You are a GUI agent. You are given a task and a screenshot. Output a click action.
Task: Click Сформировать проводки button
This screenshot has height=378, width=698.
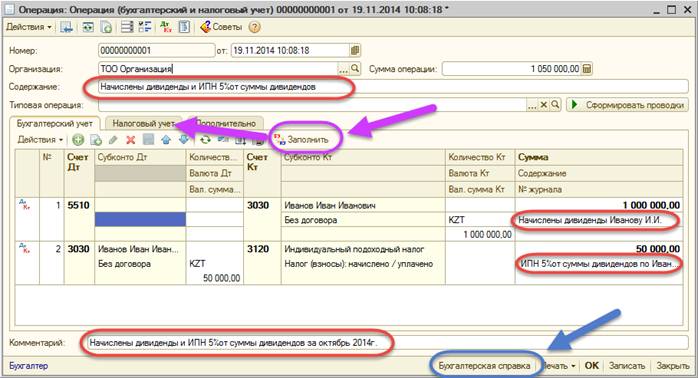tap(627, 105)
